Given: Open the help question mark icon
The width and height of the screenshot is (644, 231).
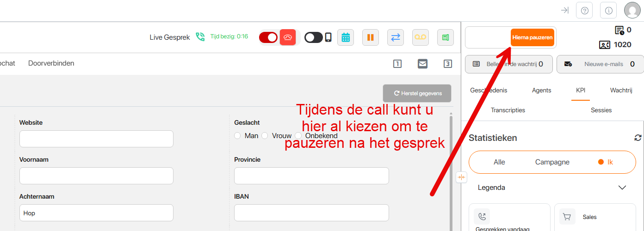Looking at the screenshot, I should point(584,10).
